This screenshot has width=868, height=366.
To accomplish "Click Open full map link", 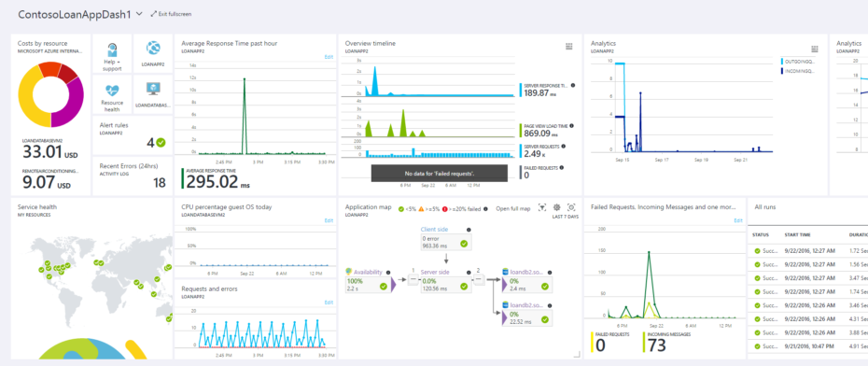I will [512, 209].
